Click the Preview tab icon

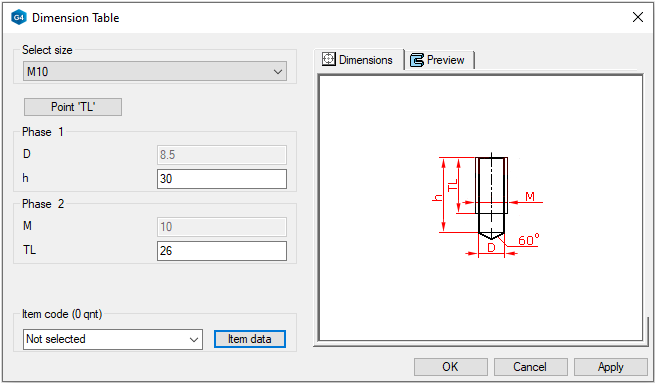[417, 60]
